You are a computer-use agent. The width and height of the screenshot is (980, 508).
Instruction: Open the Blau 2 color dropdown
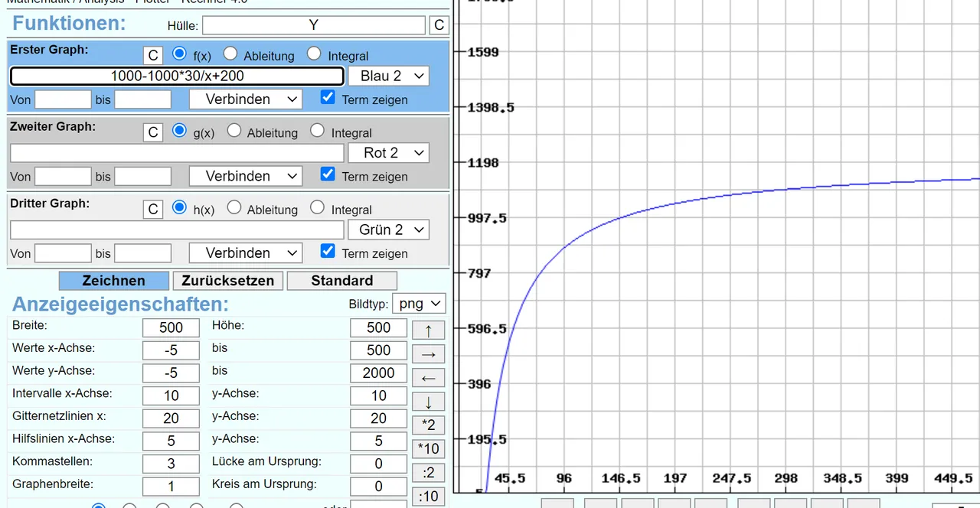[x=389, y=76]
